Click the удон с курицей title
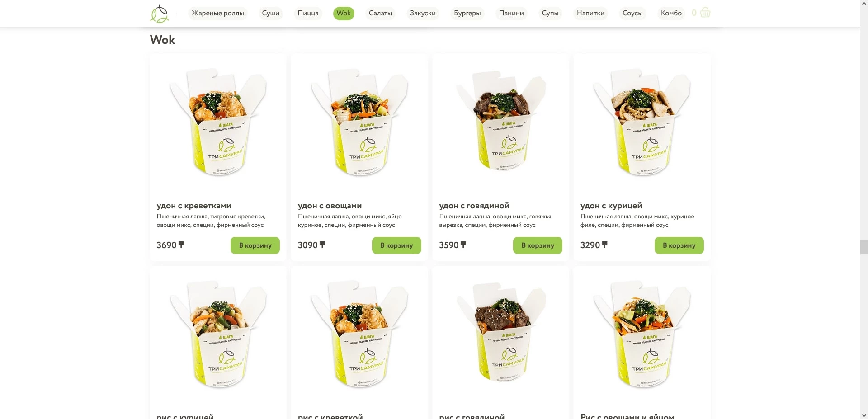Viewport: 868px width, 419px height. pyautogui.click(x=611, y=206)
